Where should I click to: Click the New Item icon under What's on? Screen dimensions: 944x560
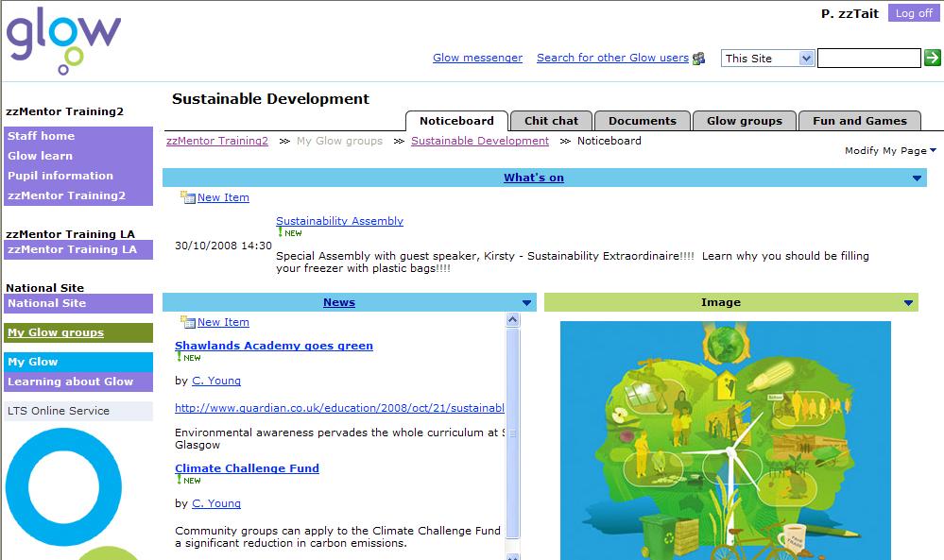click(x=188, y=197)
